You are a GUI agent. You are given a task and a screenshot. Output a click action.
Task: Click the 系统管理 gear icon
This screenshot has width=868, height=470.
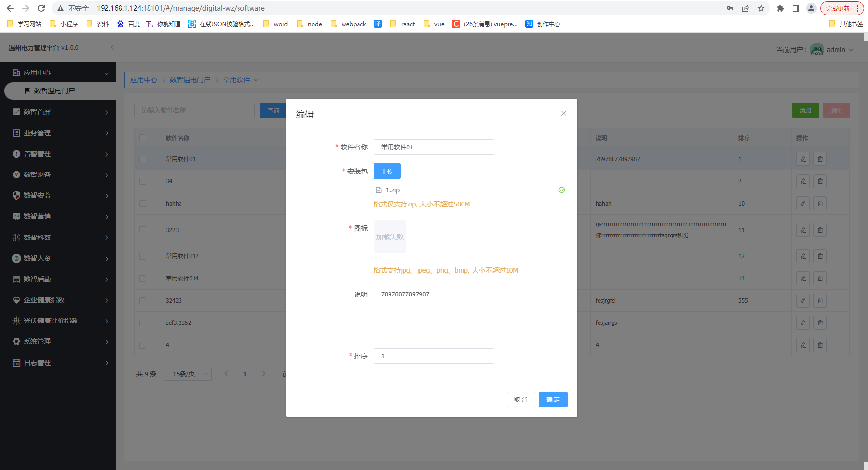pos(16,341)
